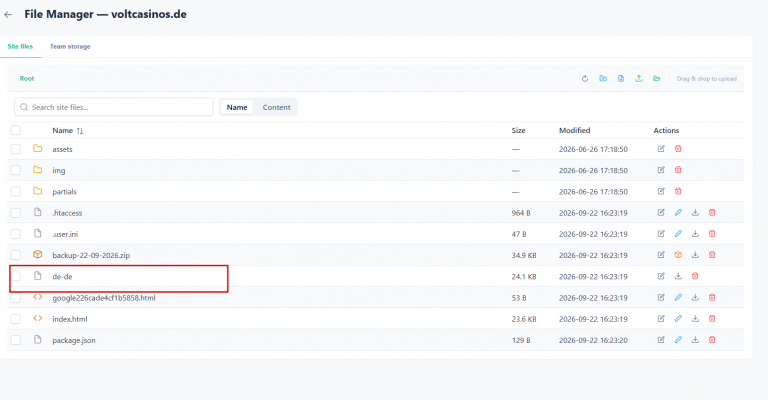Image resolution: width=768 pixels, height=400 pixels.
Task: Click the .htaccess file name
Action: coord(67,213)
